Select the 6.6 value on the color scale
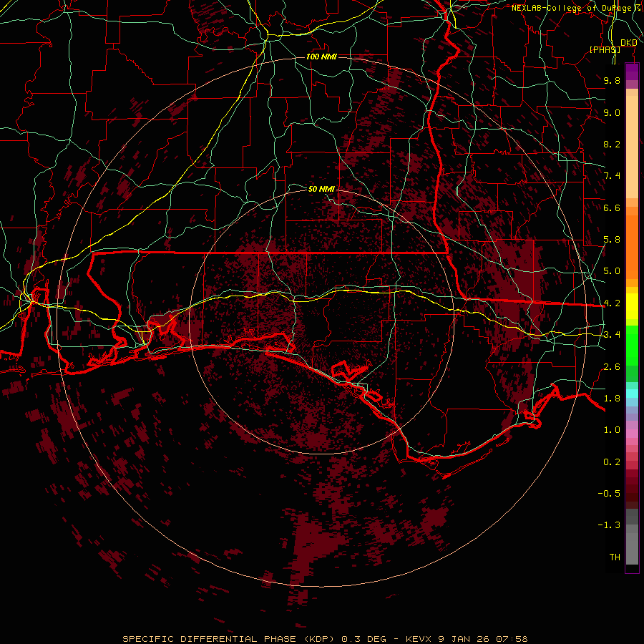644x644 pixels. click(612, 208)
